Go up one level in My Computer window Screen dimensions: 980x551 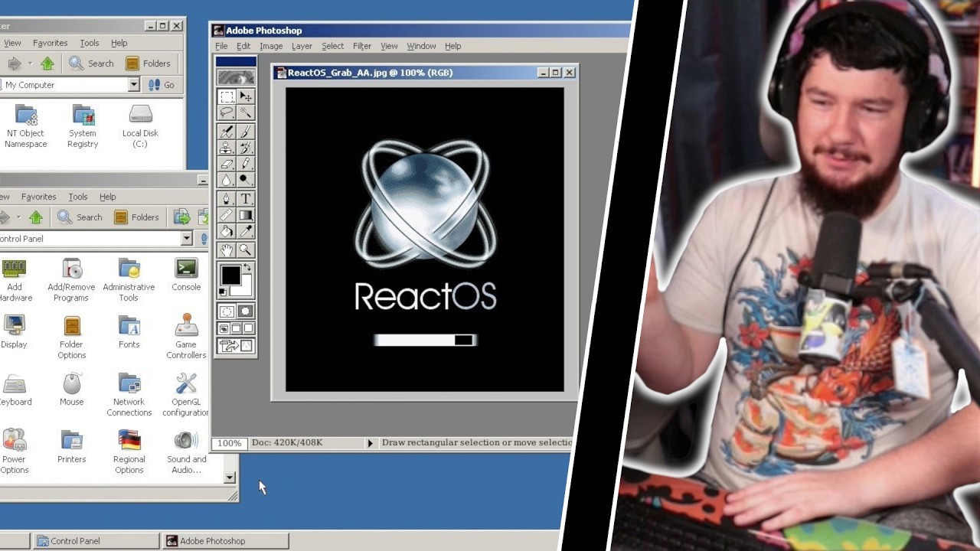(x=47, y=64)
